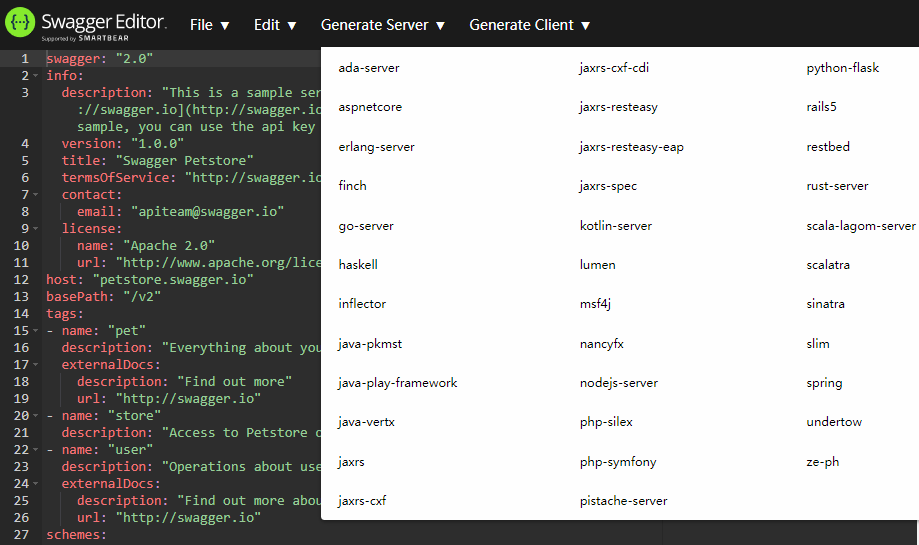Open the File menu

[209, 25]
